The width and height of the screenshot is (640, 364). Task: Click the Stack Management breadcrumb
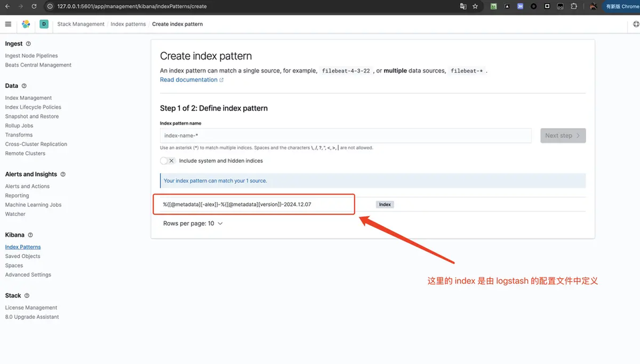(x=81, y=24)
